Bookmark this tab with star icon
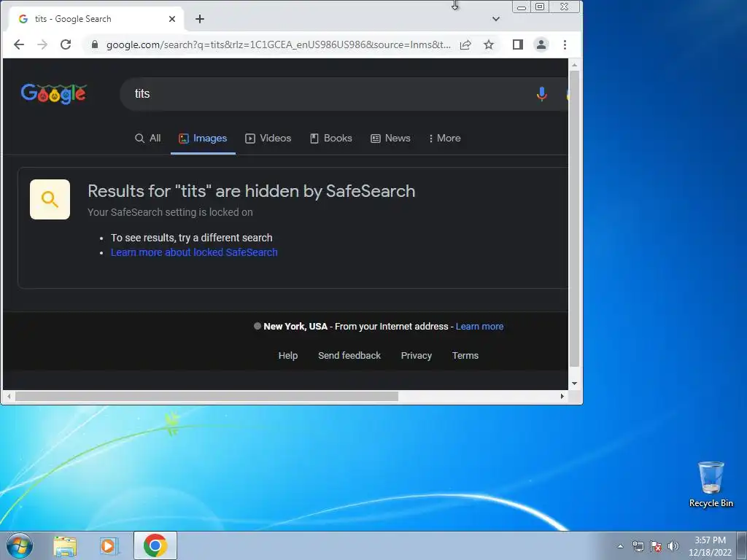Image resolution: width=747 pixels, height=560 pixels. tap(489, 44)
